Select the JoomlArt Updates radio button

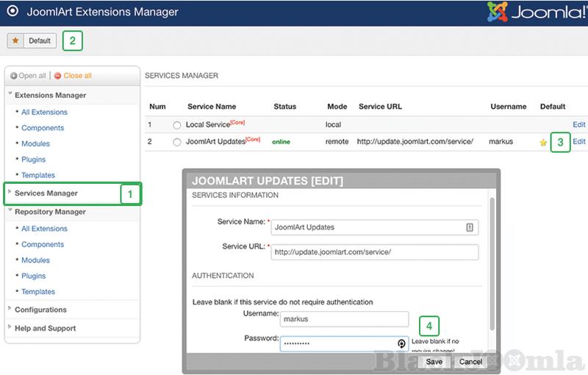(176, 142)
